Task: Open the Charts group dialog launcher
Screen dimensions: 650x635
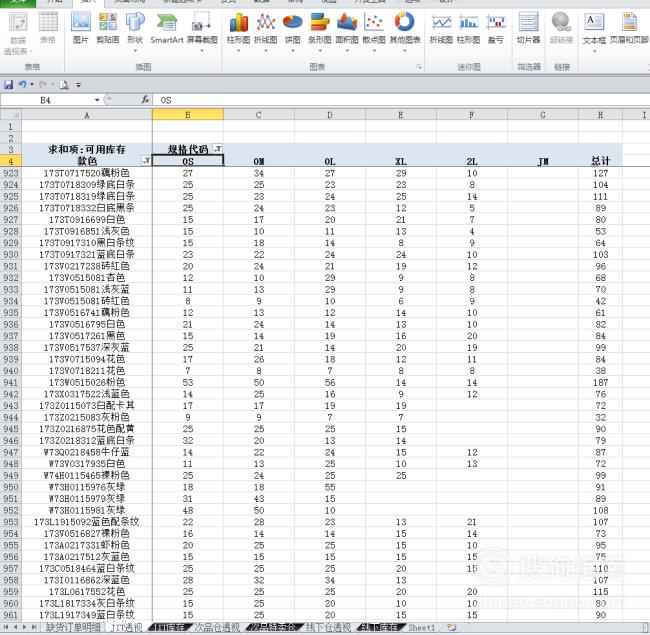Action: click(419, 67)
